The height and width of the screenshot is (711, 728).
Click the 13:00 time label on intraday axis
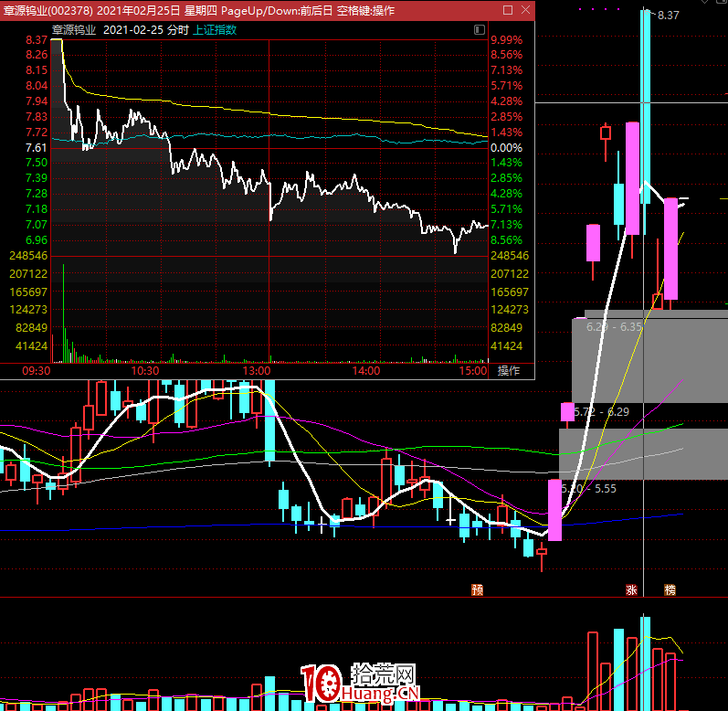257,371
